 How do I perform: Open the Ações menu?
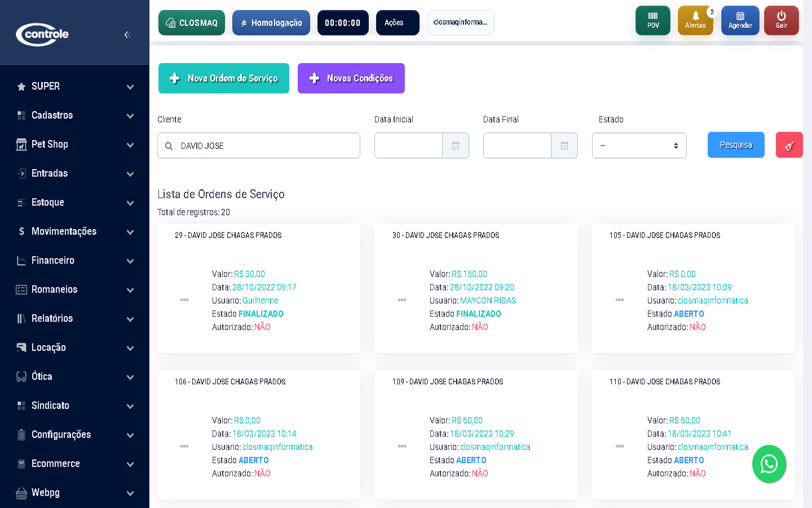point(397,23)
